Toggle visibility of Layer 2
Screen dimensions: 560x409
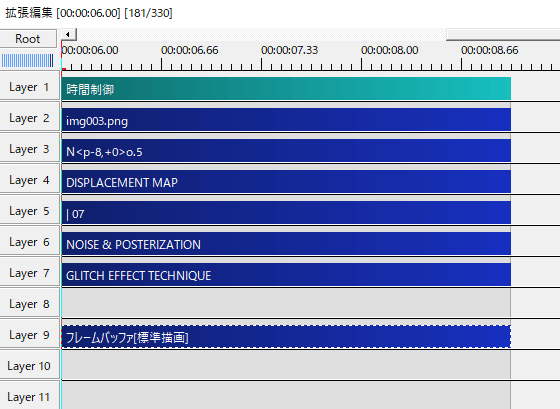point(29,118)
